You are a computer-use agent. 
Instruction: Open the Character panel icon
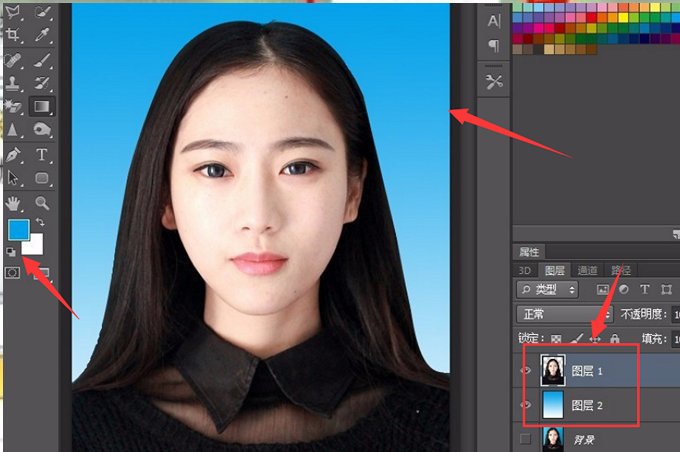coord(494,21)
